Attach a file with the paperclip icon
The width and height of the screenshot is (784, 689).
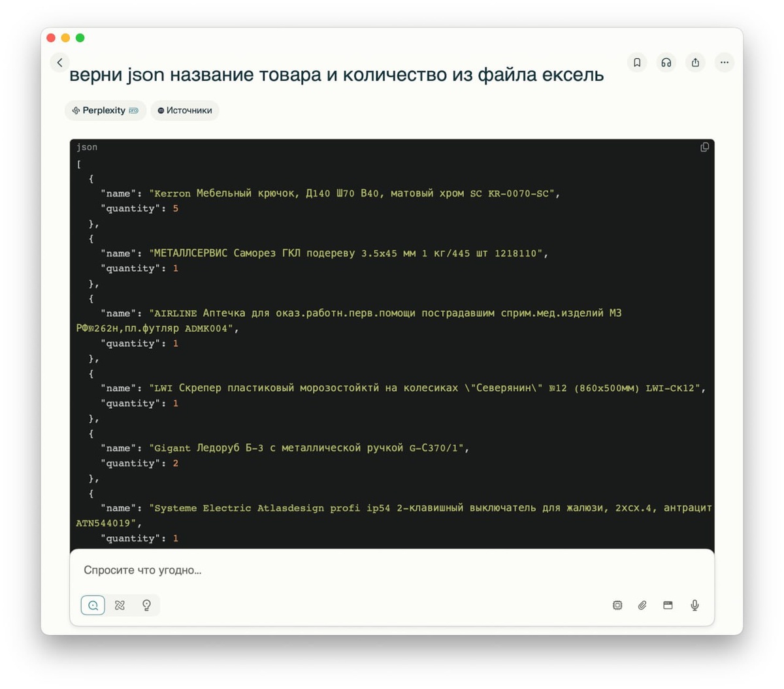pyautogui.click(x=642, y=605)
